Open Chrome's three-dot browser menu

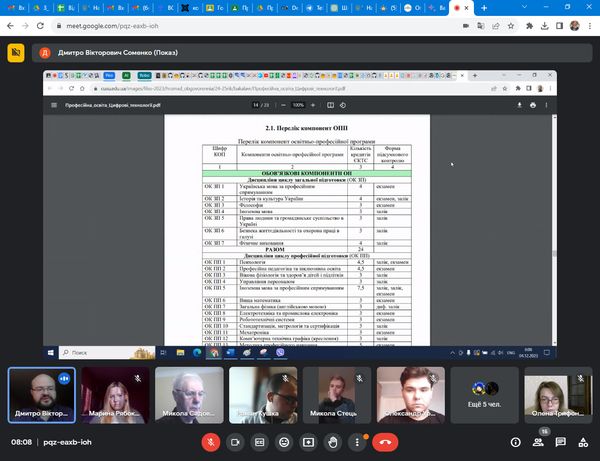[x=588, y=27]
